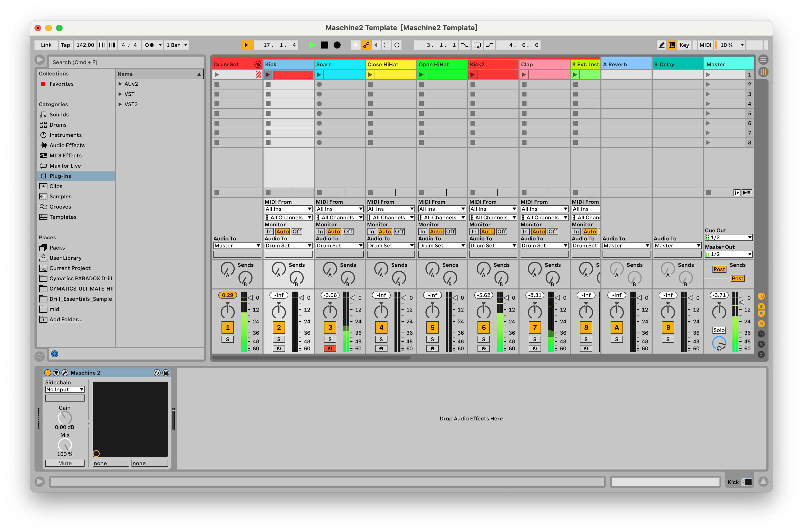Toggle the loop switch in transport
Screen dimensions: 803x532
pyautogui.click(x=477, y=45)
